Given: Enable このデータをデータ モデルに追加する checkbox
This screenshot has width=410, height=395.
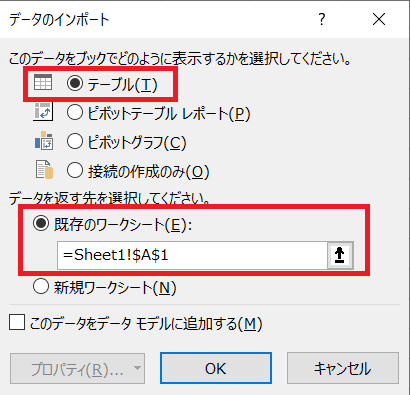Looking at the screenshot, I should pyautogui.click(x=17, y=322).
